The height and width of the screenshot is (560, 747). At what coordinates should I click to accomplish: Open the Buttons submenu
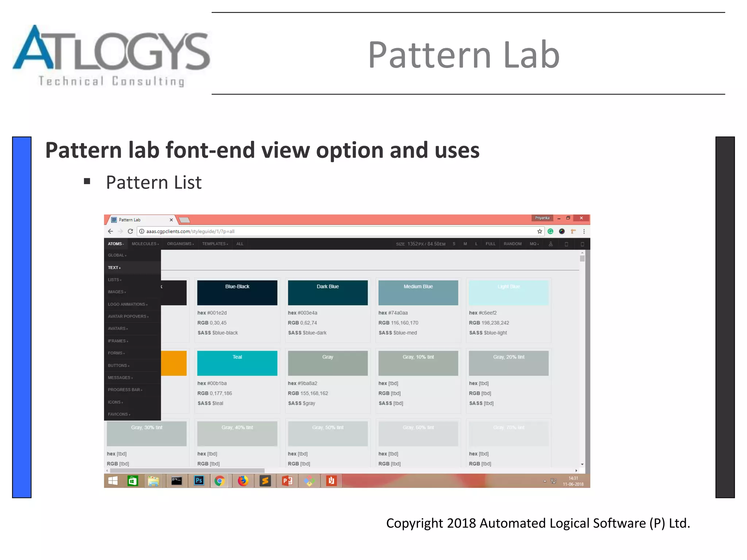click(x=132, y=365)
